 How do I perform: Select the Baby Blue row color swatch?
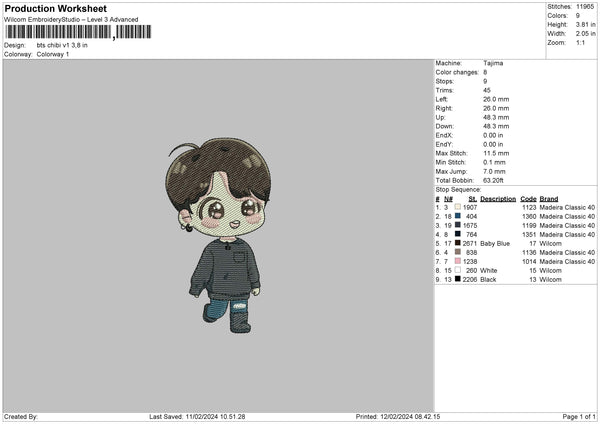457,243
